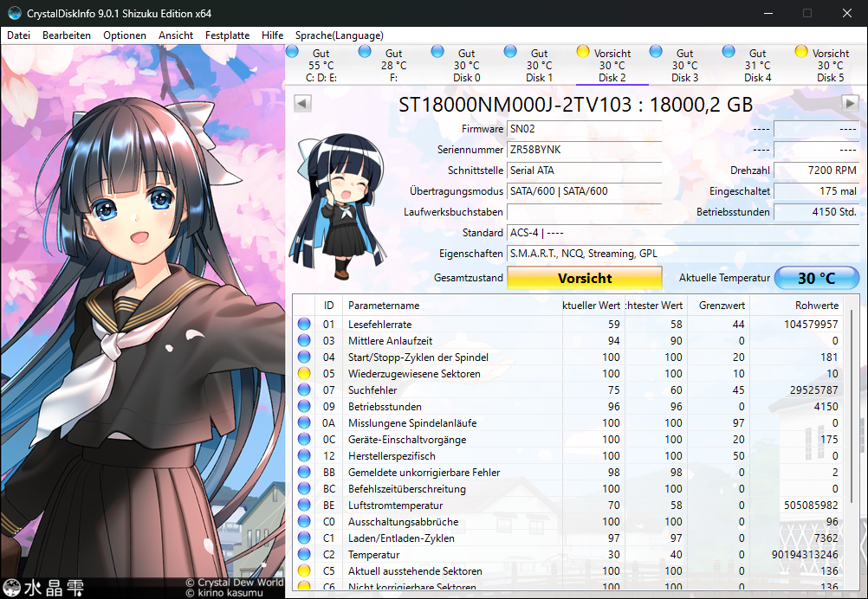868x599 pixels.
Task: Click the orb beside Herstellerspezifisch
Action: pos(304,456)
